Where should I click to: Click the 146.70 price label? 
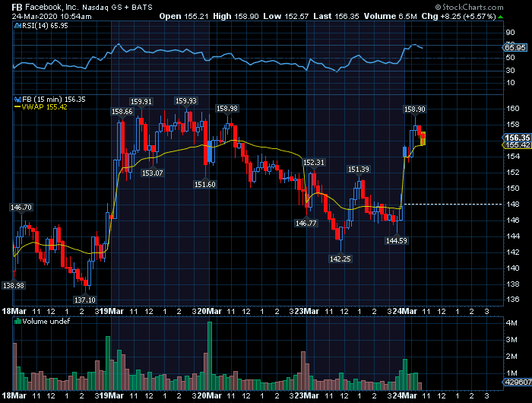[21, 207]
